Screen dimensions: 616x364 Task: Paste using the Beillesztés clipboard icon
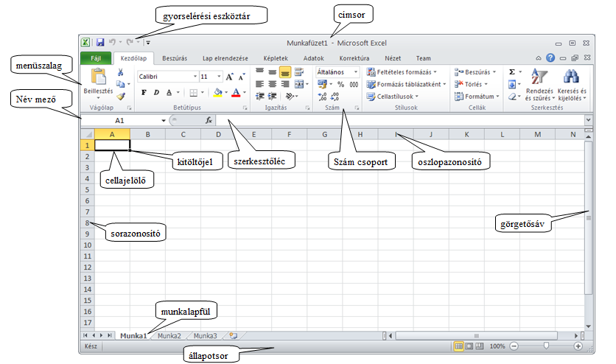tap(98, 77)
